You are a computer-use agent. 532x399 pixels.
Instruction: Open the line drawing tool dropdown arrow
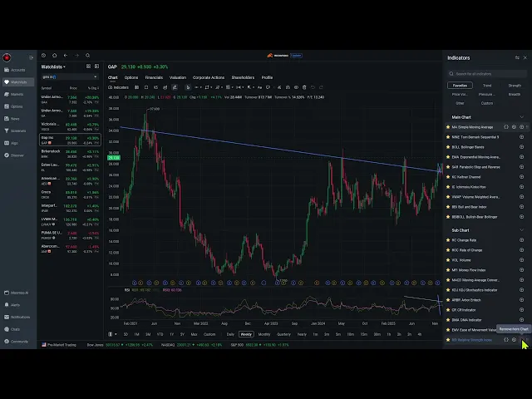coord(201,87)
